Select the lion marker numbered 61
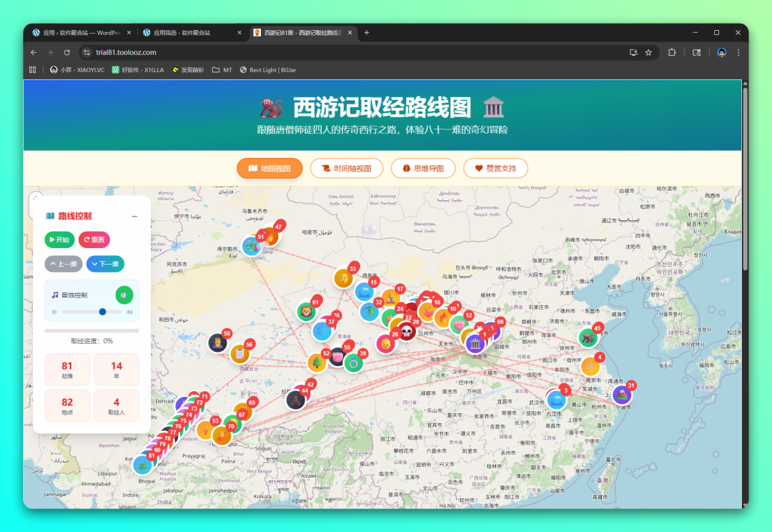This screenshot has width=772, height=532. (x=307, y=312)
